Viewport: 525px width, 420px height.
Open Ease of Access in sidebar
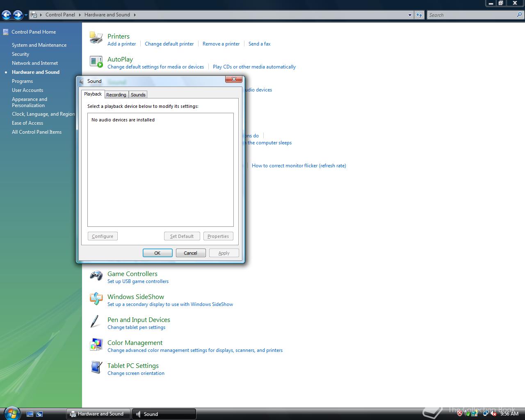click(27, 123)
